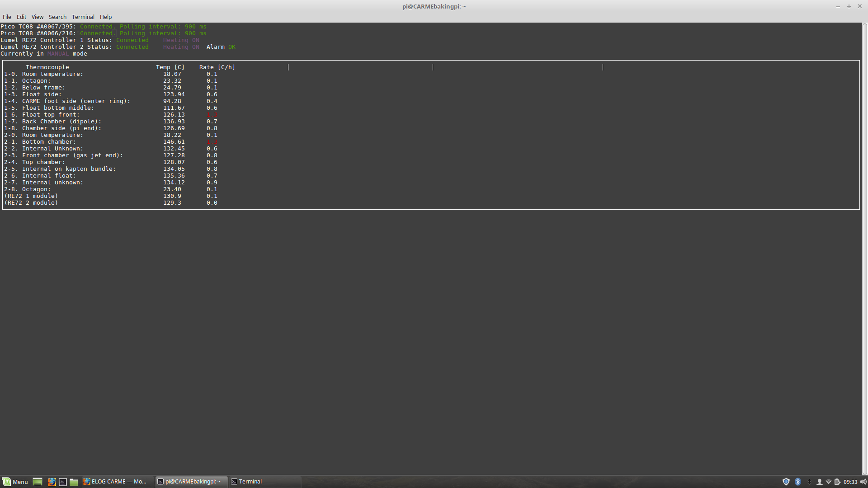Open the Help menu
This screenshot has width=868, height=488.
tap(106, 17)
